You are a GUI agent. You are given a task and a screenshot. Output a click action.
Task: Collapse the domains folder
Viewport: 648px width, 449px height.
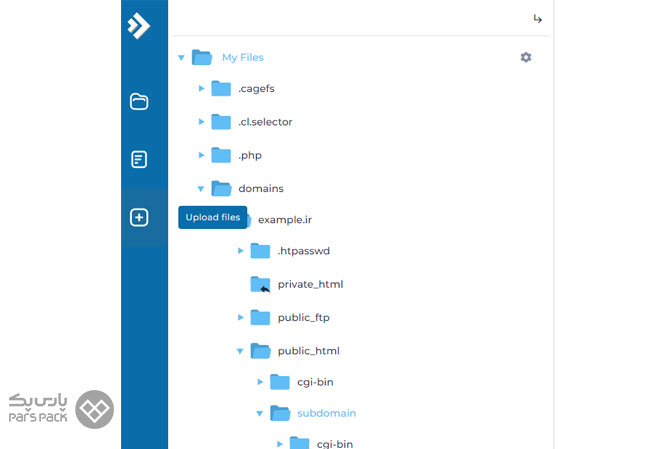201,189
